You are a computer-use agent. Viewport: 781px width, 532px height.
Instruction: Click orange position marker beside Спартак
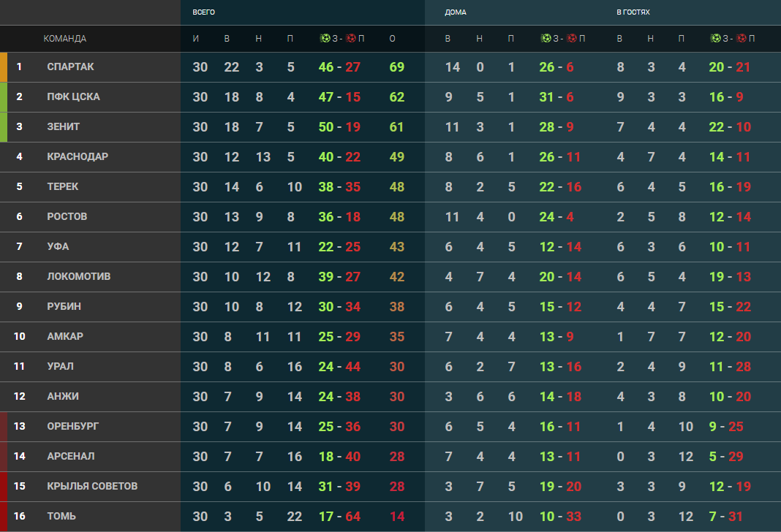click(4, 66)
